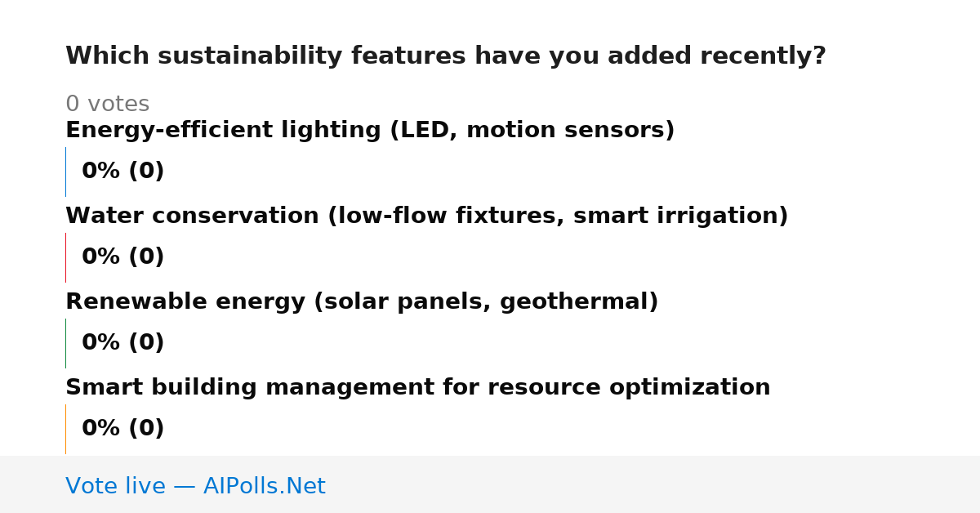Click 0% (0) result under Smart building management
The width and height of the screenshot is (980, 513).
pos(123,429)
